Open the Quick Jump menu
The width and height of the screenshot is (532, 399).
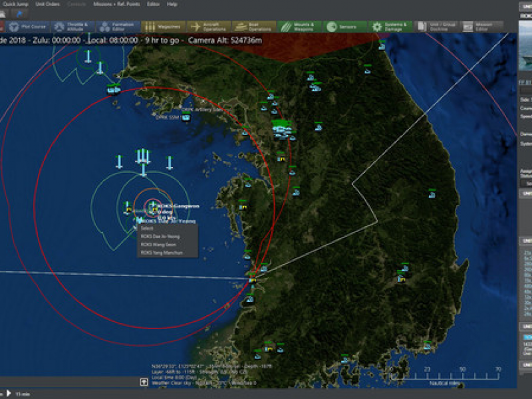(x=15, y=4)
